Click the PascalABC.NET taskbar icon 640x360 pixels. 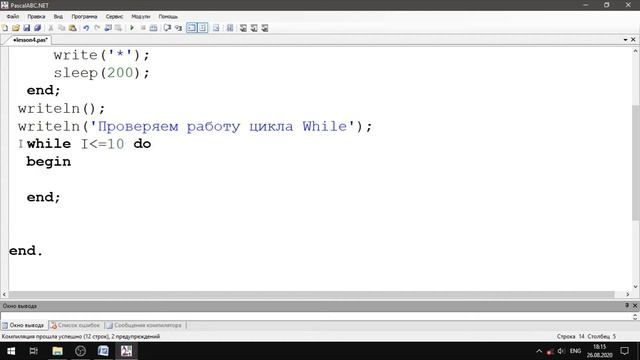click(x=126, y=351)
